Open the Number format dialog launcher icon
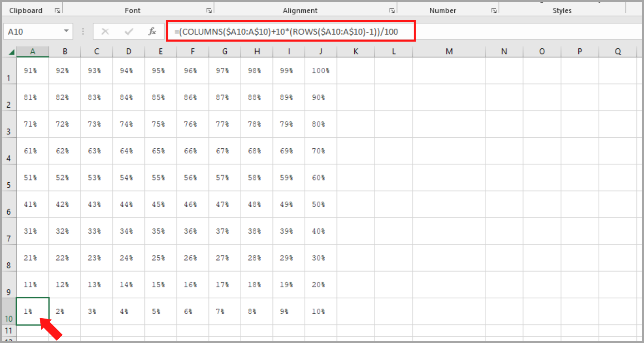This screenshot has width=644, height=343. 493,10
